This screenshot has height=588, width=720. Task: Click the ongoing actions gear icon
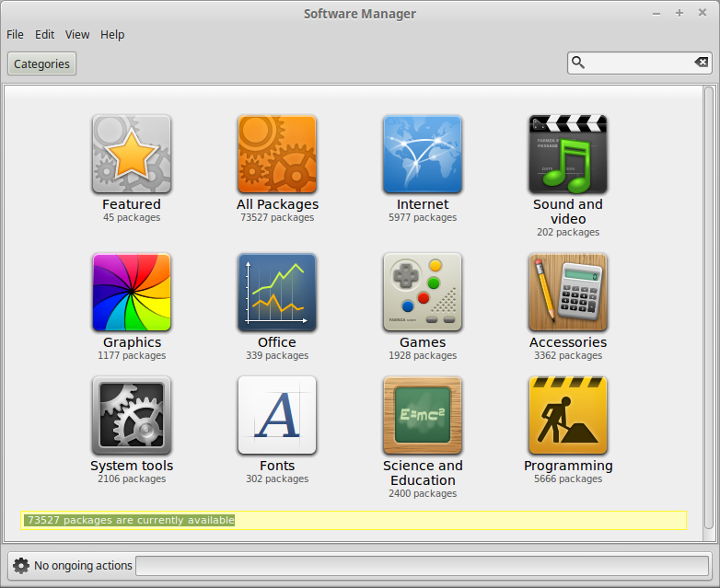(x=20, y=566)
